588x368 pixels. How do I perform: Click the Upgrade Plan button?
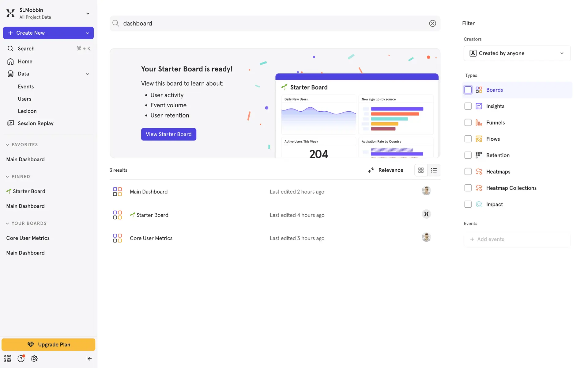pos(48,344)
